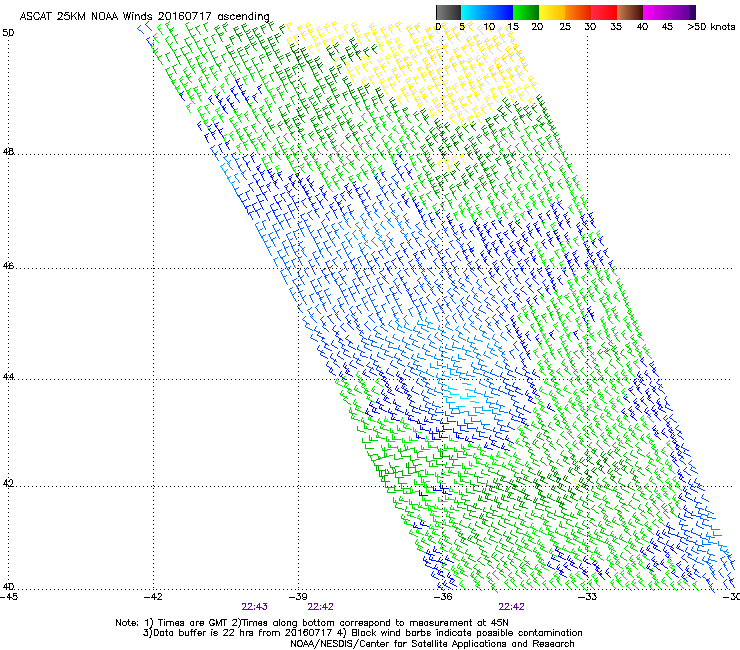
Task: Click the latitude label '42'
Action: click(8, 484)
